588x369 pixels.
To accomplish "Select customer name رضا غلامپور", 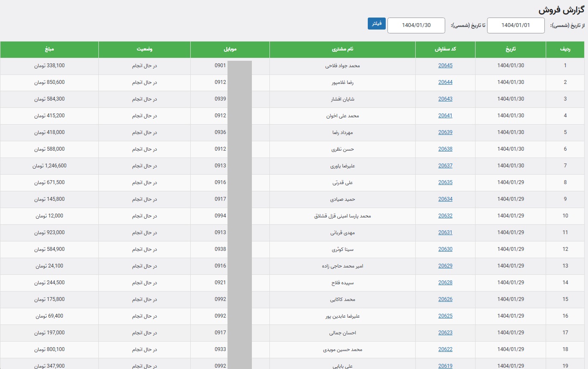I will click(343, 83).
